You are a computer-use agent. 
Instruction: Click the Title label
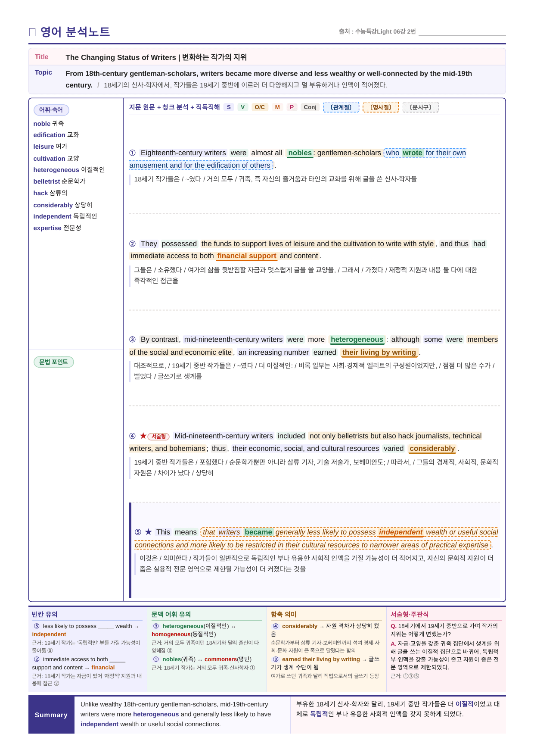(42, 57)
